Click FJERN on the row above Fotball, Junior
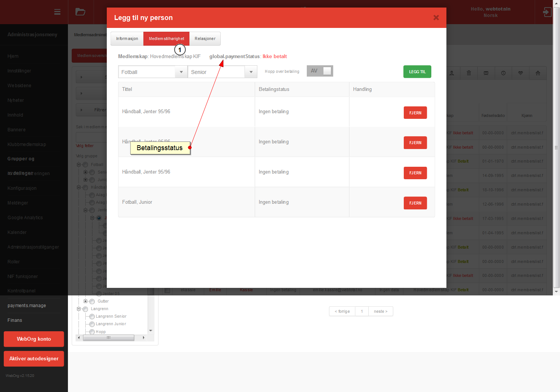 (415, 173)
